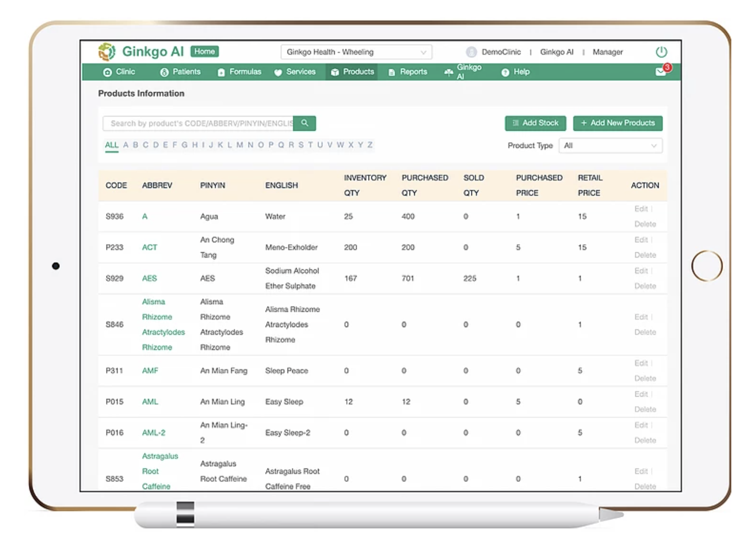Click the Formulas menu icon
Viewport: 756px width, 549px height.
[x=221, y=72]
